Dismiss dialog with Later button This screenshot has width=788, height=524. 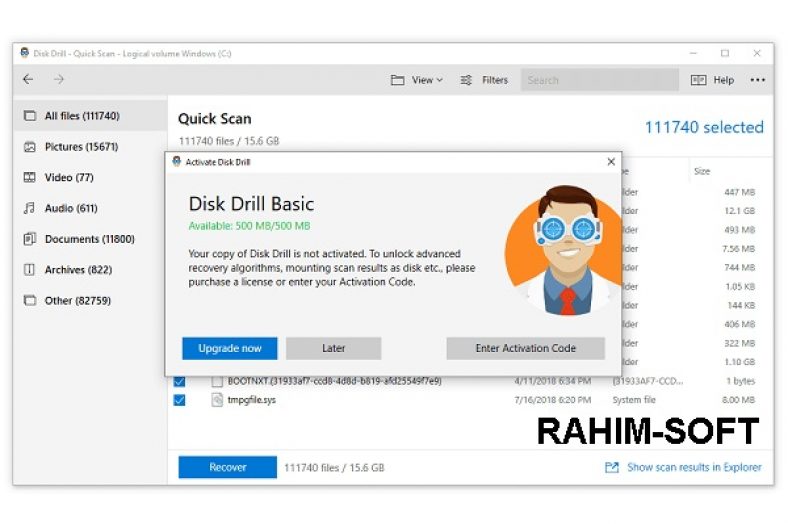click(x=334, y=348)
